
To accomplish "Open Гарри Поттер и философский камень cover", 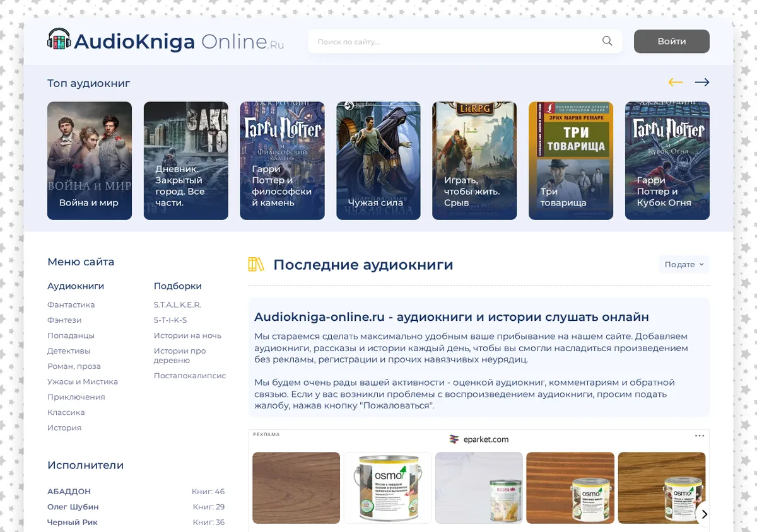I will point(282,161).
